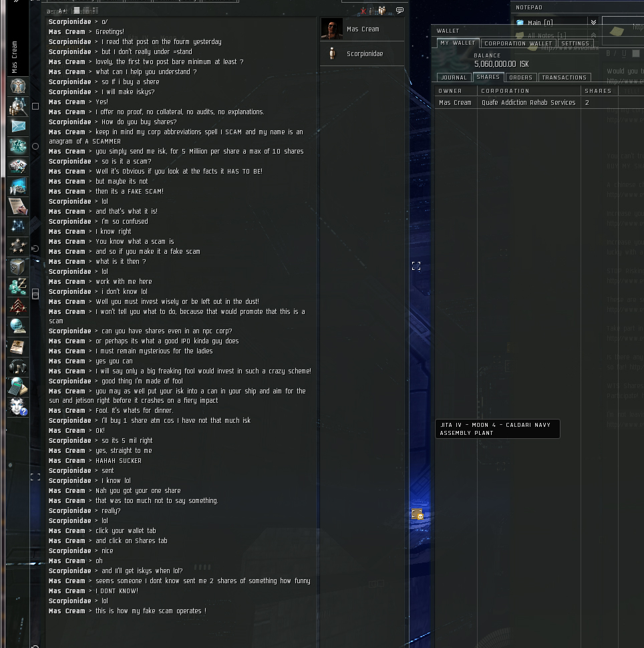This screenshot has width=644, height=648.
Task: Click the member list people icon
Action: 382,10
